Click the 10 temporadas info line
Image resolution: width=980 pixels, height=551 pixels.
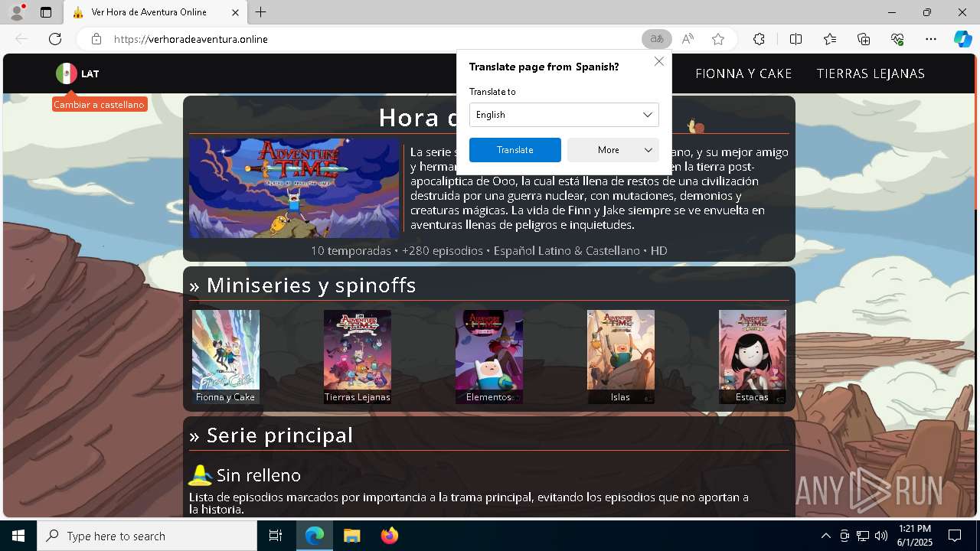(489, 250)
